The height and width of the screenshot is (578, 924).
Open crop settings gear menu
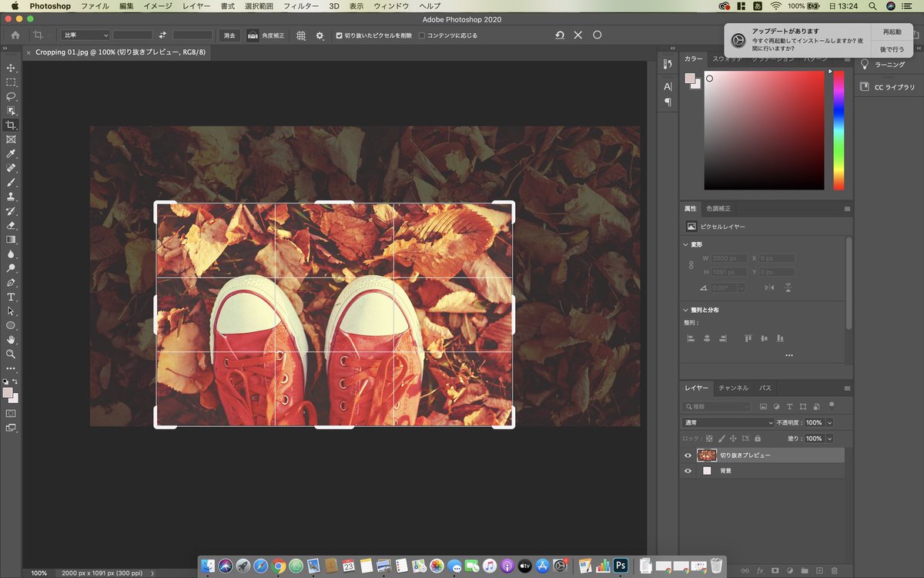pyautogui.click(x=320, y=35)
